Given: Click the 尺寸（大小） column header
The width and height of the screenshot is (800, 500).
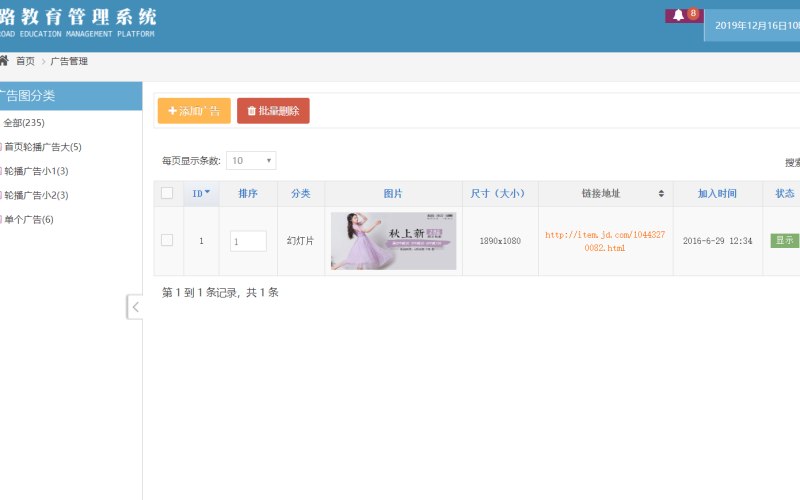Looking at the screenshot, I should coord(499,193).
